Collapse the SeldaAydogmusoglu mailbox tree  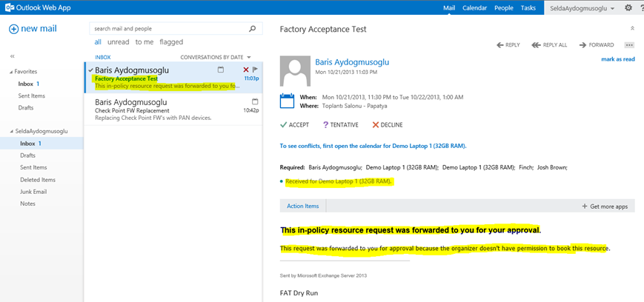coord(10,132)
